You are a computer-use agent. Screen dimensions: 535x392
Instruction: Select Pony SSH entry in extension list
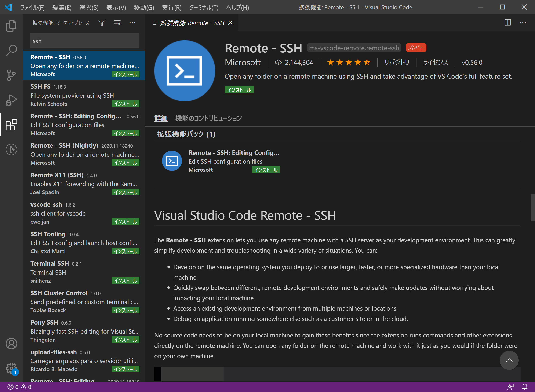point(84,331)
